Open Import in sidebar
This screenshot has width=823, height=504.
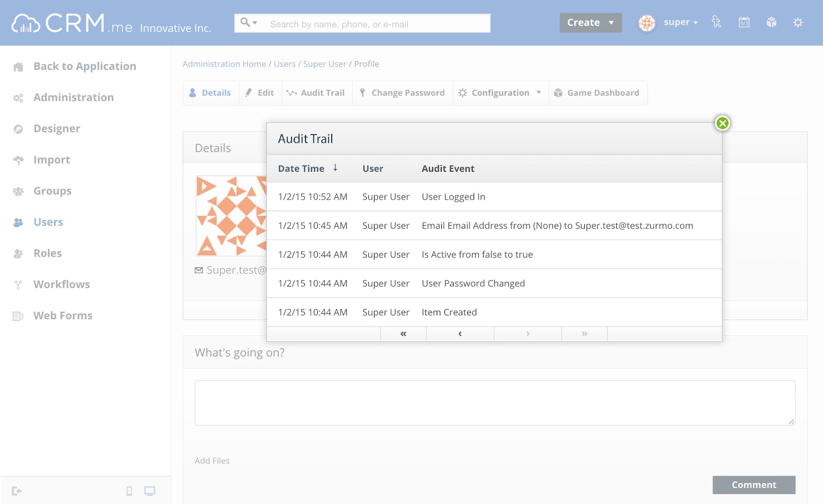click(x=51, y=160)
